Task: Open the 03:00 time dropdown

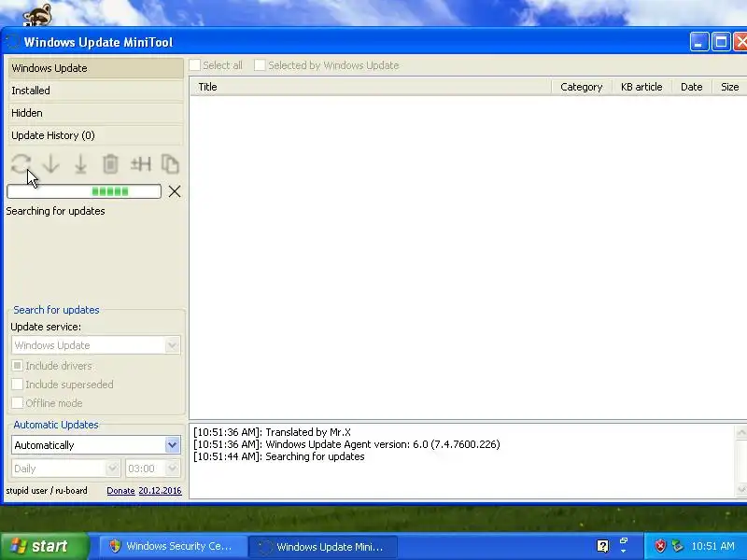Action: [153, 469]
